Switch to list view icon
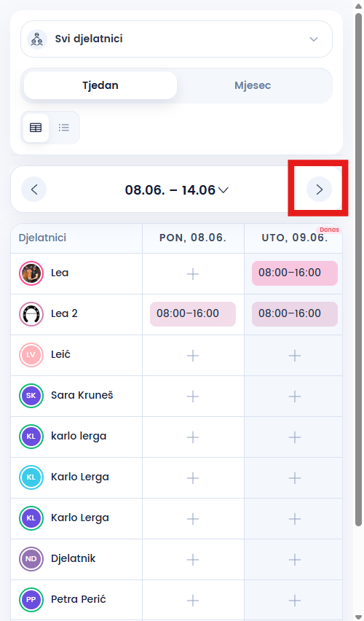The height and width of the screenshot is (621, 364). tap(64, 128)
